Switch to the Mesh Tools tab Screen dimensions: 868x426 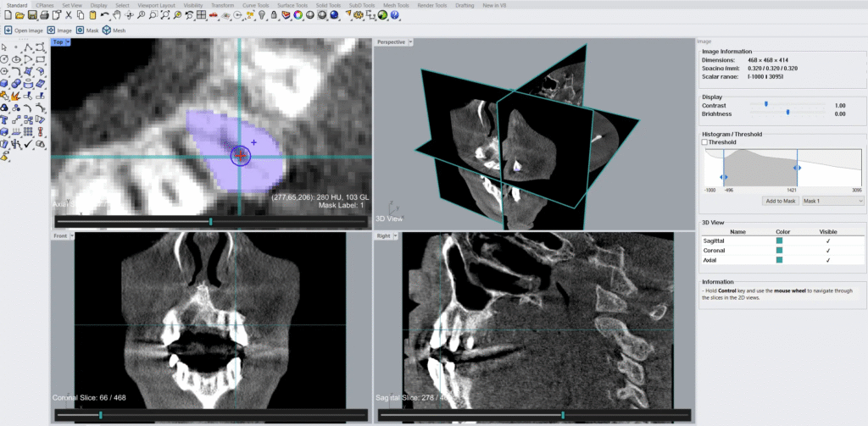[398, 5]
